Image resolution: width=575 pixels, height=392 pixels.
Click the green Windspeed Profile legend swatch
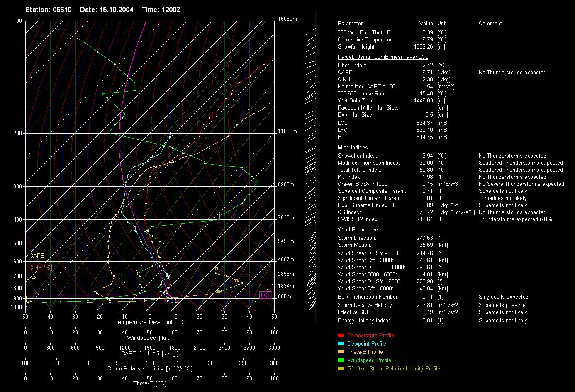point(341,360)
